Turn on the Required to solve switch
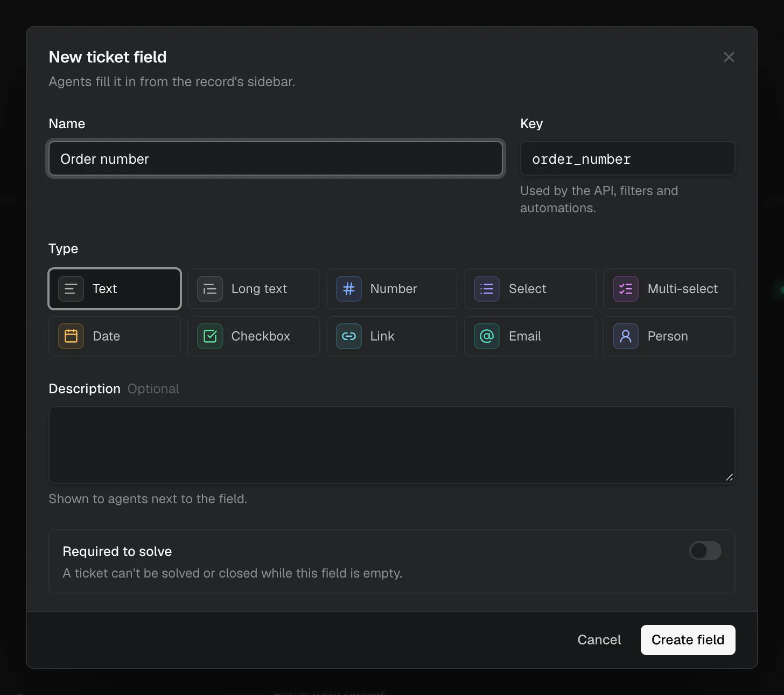This screenshot has height=695, width=784. (705, 551)
